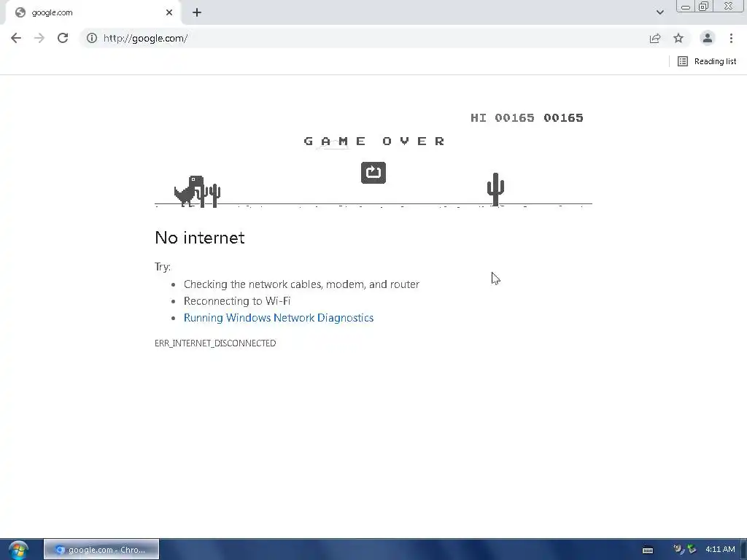Click 'Reconnecting to Wi-Fi' suggestion text
Screen dimensions: 747x560
pos(237,301)
